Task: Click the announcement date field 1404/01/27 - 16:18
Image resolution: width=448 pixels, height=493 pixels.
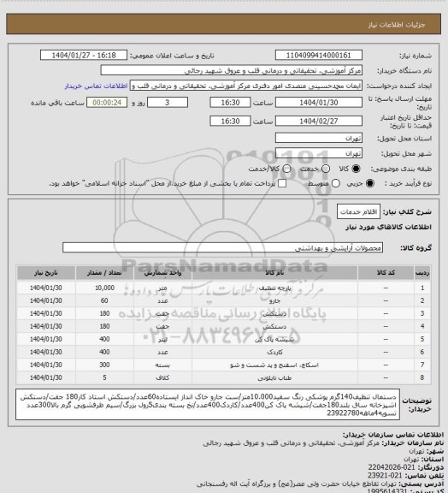Action: (x=84, y=55)
